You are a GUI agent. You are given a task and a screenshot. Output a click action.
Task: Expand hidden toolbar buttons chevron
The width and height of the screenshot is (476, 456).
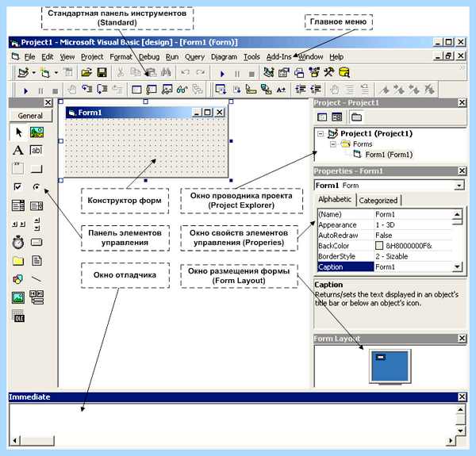[x=462, y=68]
